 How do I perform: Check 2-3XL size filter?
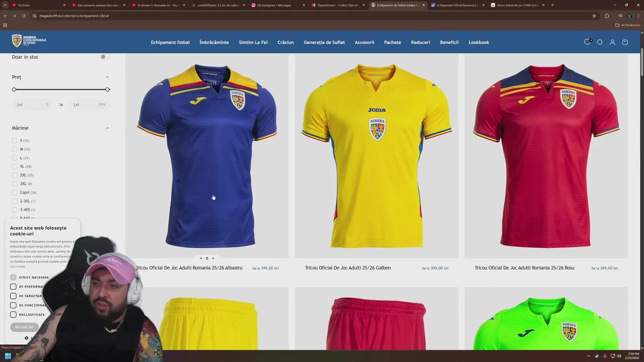(15, 201)
